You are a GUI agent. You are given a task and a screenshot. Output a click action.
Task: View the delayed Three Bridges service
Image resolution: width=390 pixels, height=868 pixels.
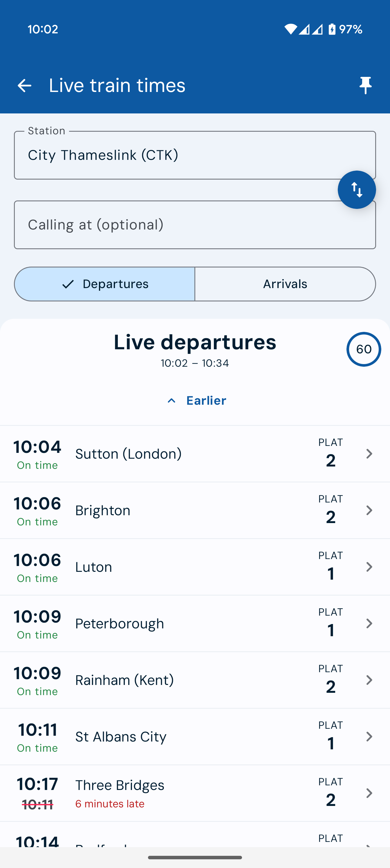pyautogui.click(x=195, y=793)
